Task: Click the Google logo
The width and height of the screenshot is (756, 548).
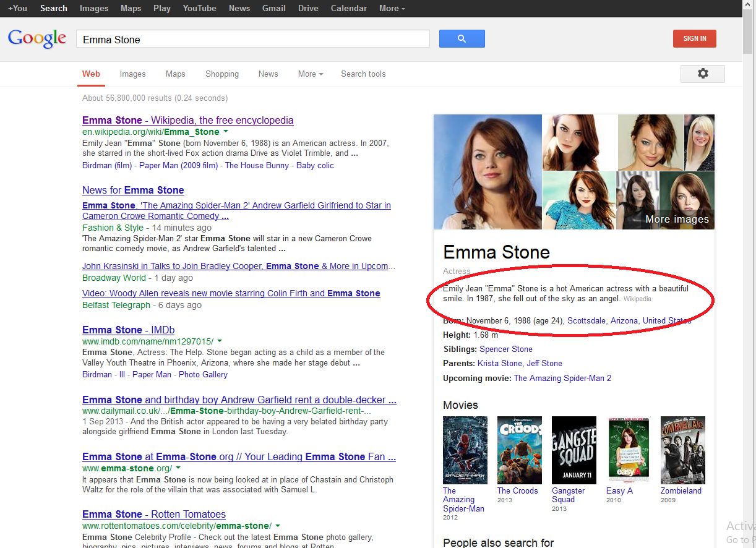Action: [37, 38]
